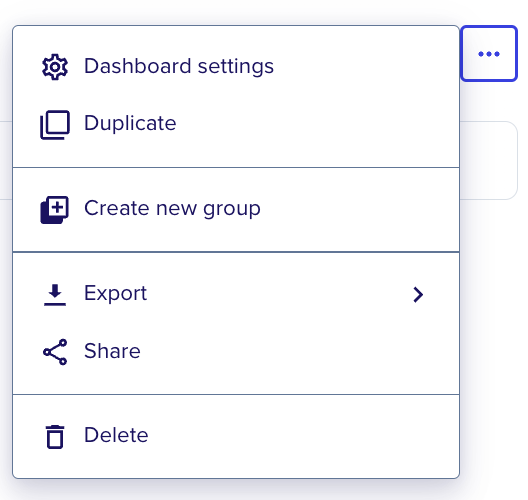The width and height of the screenshot is (528, 500).
Task: Click the gear icon for Dashboard settings
Action: coord(55,67)
